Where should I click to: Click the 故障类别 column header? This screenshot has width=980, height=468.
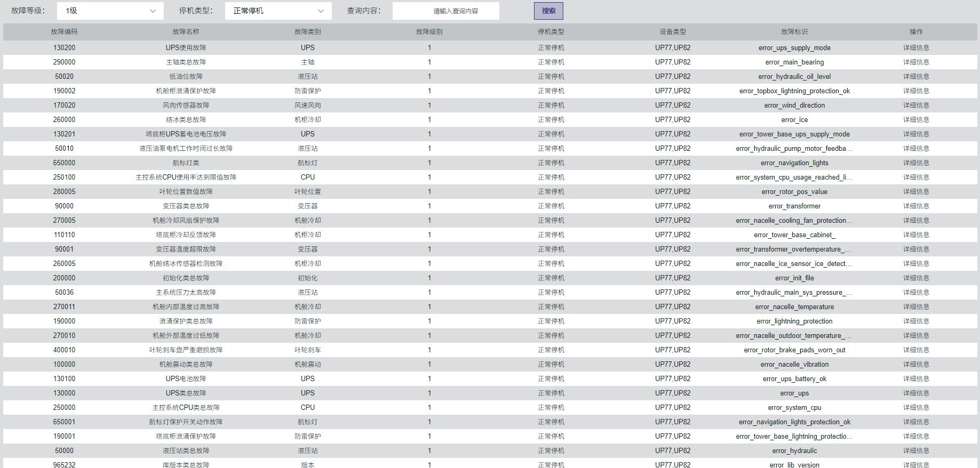click(307, 32)
